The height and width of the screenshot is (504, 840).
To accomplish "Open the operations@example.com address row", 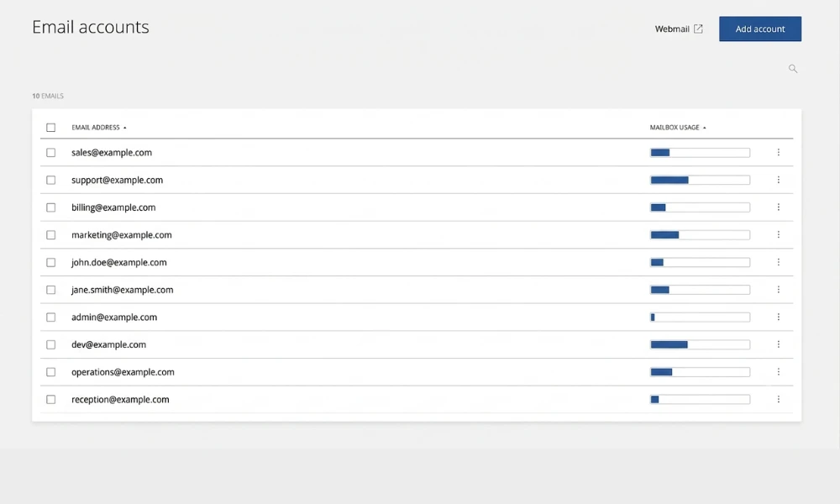I will pos(417,372).
